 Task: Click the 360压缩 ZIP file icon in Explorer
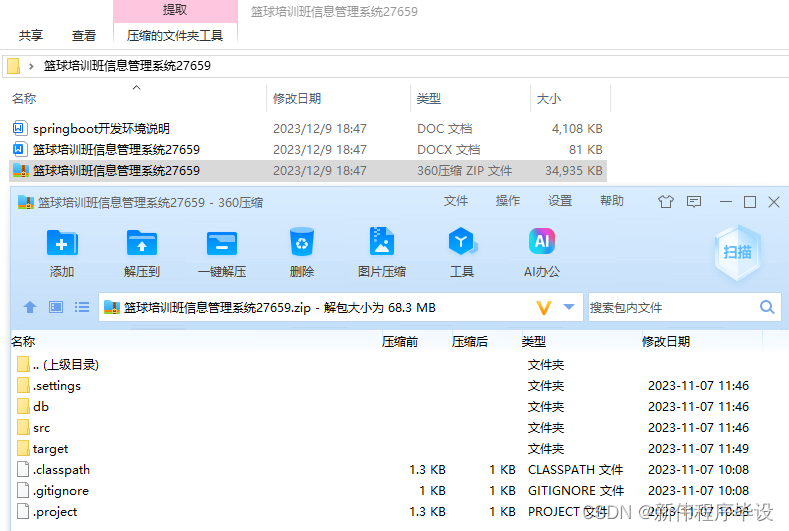21,170
